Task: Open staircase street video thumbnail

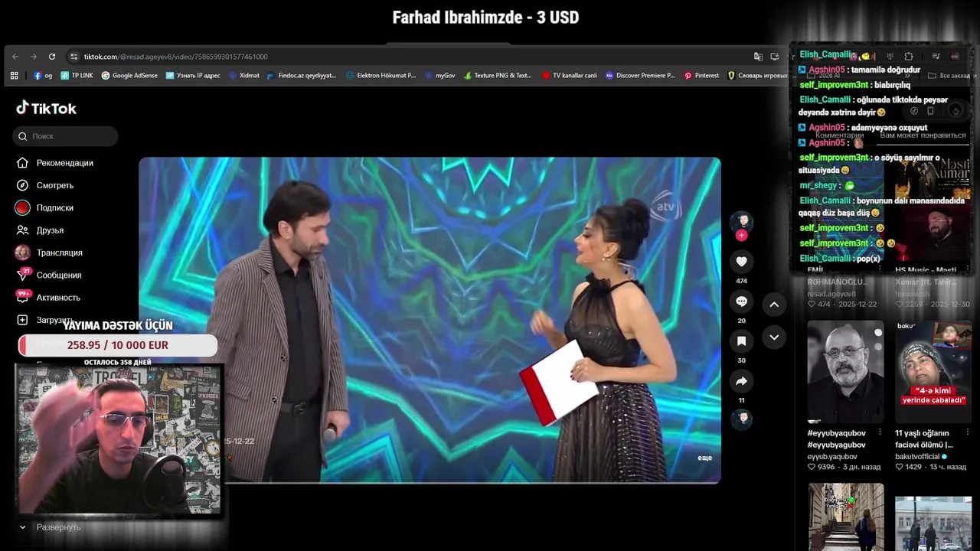Action: coord(845,517)
